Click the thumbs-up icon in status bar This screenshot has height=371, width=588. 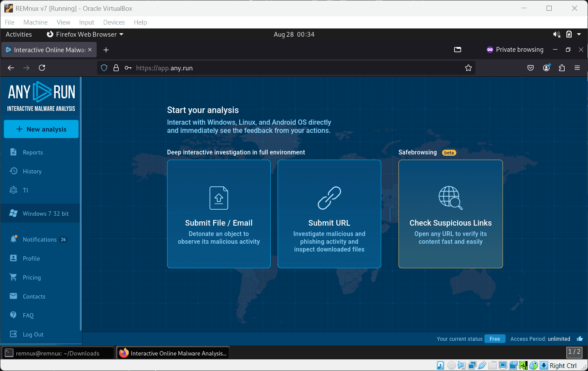point(580,339)
